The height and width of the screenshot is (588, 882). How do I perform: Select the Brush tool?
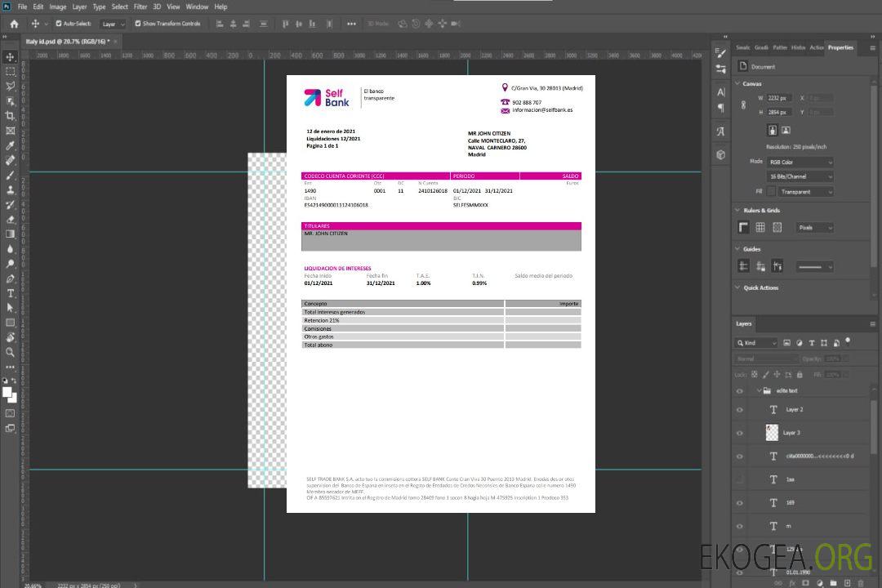(10, 175)
